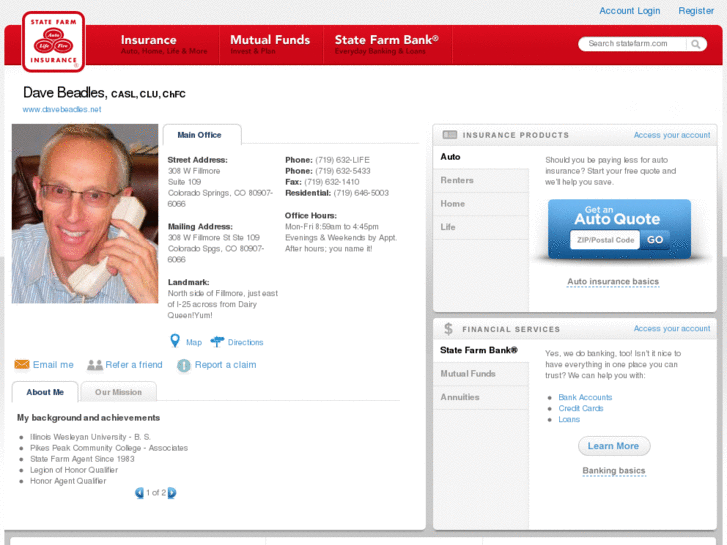The width and height of the screenshot is (727, 545).
Task: Select the Life insurance product tab
Action: click(481, 227)
